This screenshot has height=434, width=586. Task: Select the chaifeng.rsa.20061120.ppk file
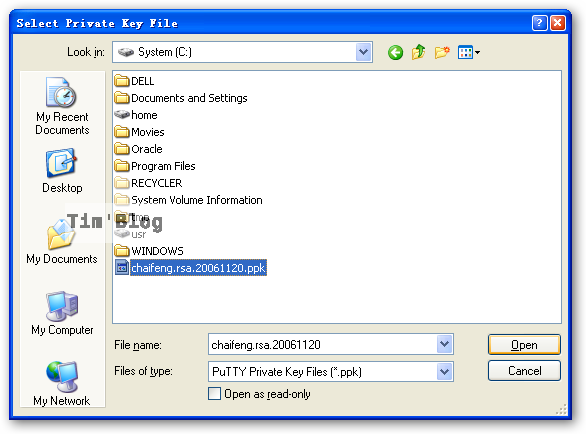191,268
